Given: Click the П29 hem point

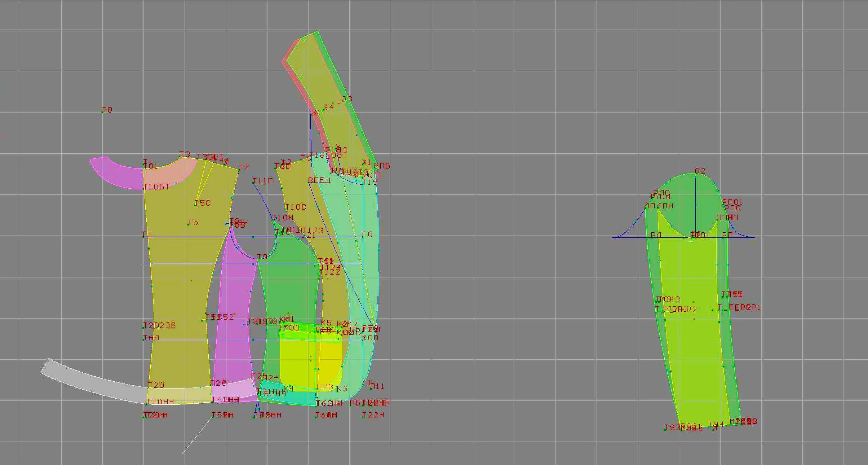Looking at the screenshot, I should click(149, 387).
